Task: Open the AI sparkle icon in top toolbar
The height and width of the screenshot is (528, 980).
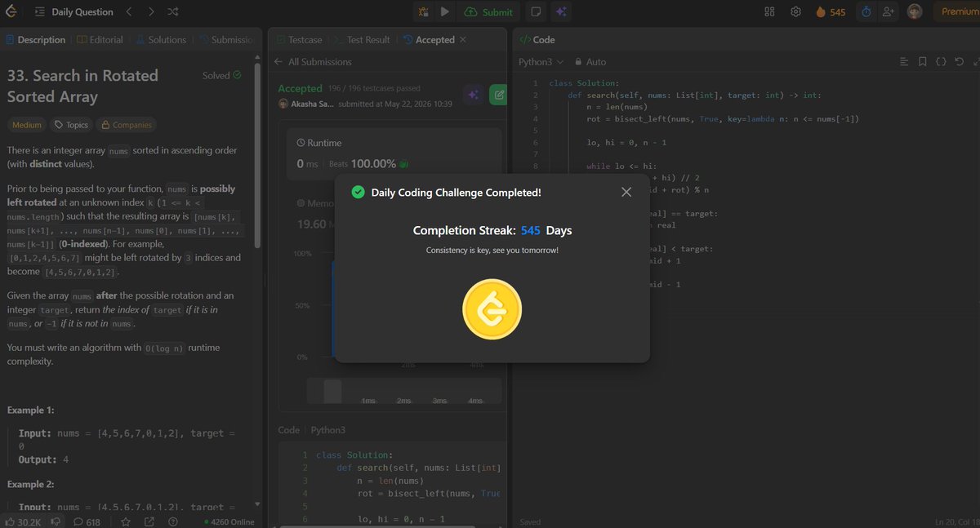Action: point(560,11)
